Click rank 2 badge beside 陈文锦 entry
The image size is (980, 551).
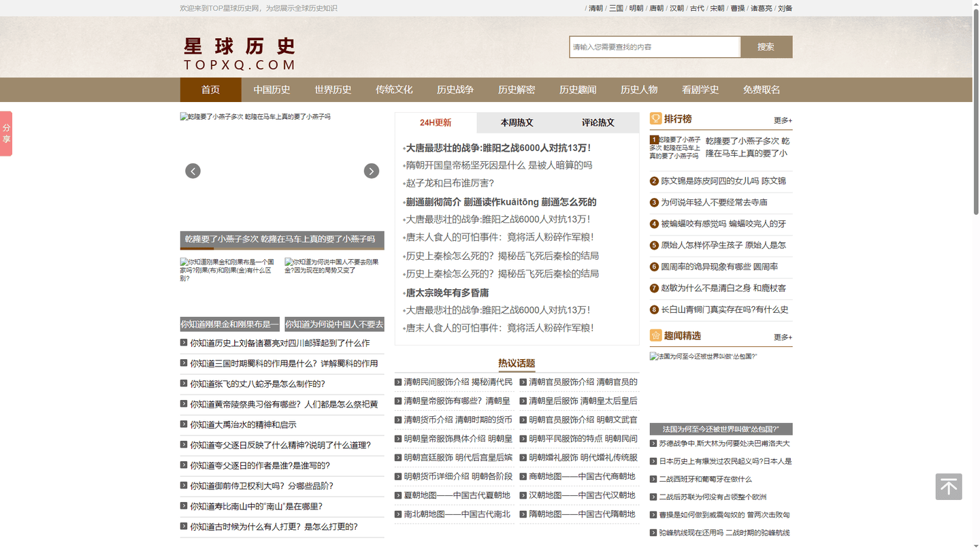(654, 181)
